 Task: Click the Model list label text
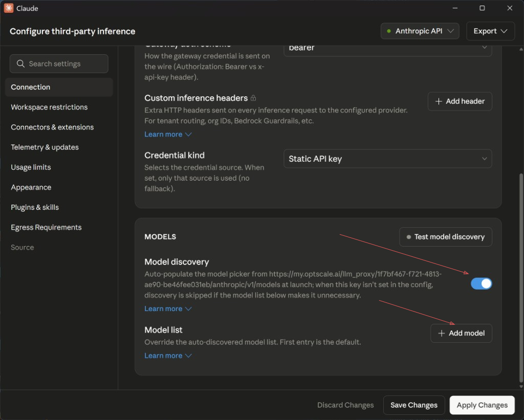(x=163, y=330)
